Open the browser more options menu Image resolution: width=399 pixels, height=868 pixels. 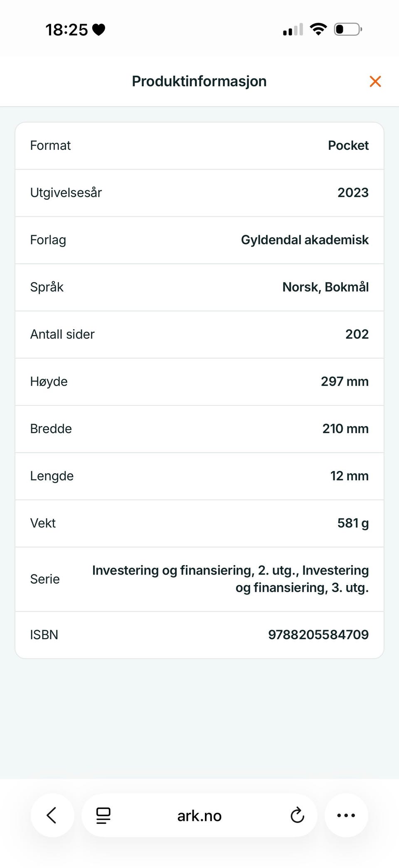(346, 815)
